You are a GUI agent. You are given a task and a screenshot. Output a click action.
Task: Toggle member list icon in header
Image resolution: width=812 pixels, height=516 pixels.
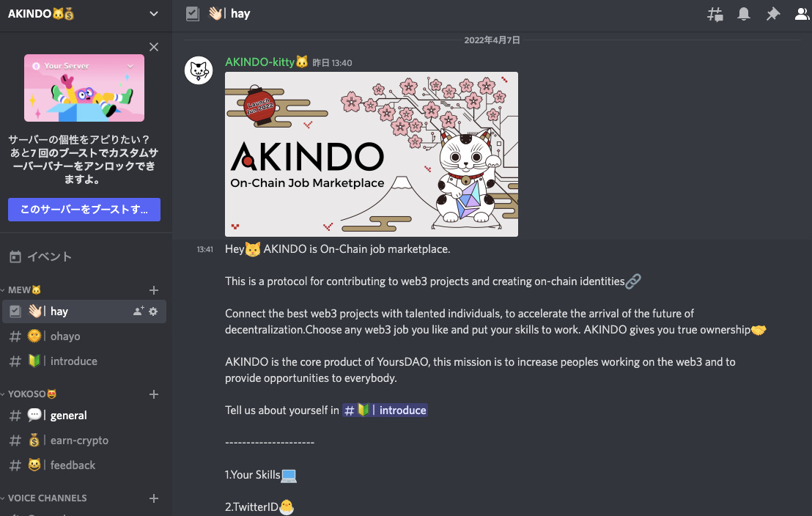pos(802,14)
